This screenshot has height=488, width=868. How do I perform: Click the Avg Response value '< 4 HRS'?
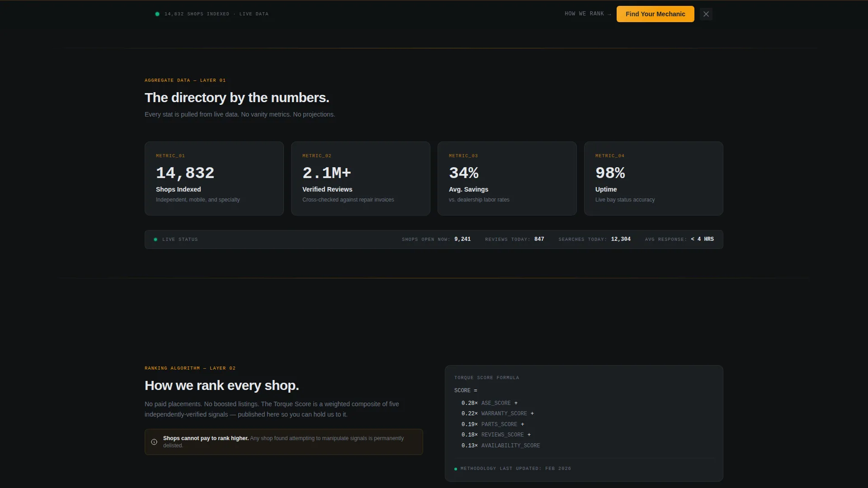(x=703, y=239)
